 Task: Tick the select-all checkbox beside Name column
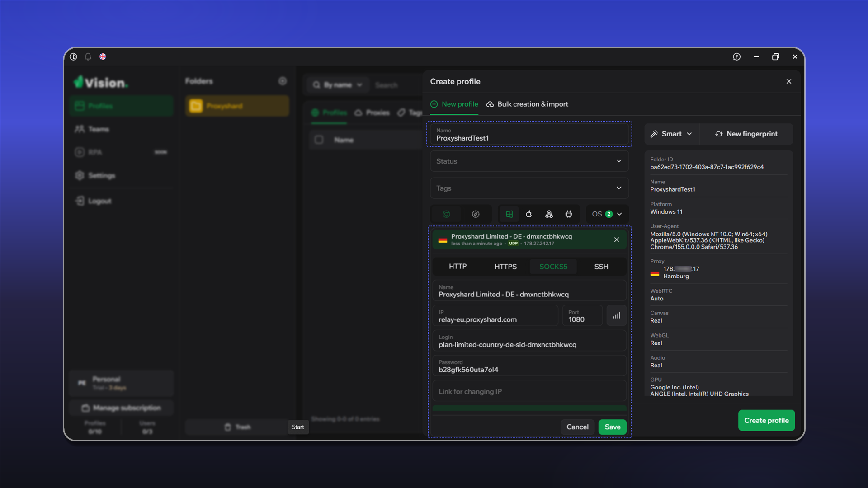click(x=319, y=140)
